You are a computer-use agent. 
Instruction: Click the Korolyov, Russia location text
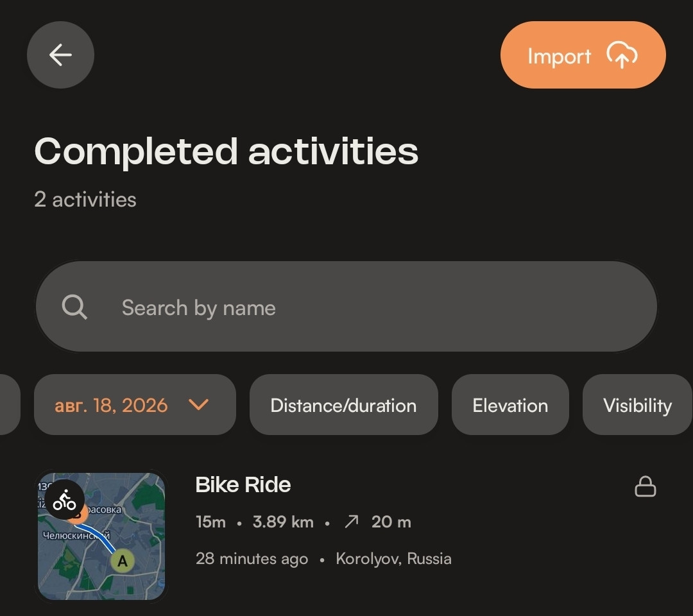(393, 558)
